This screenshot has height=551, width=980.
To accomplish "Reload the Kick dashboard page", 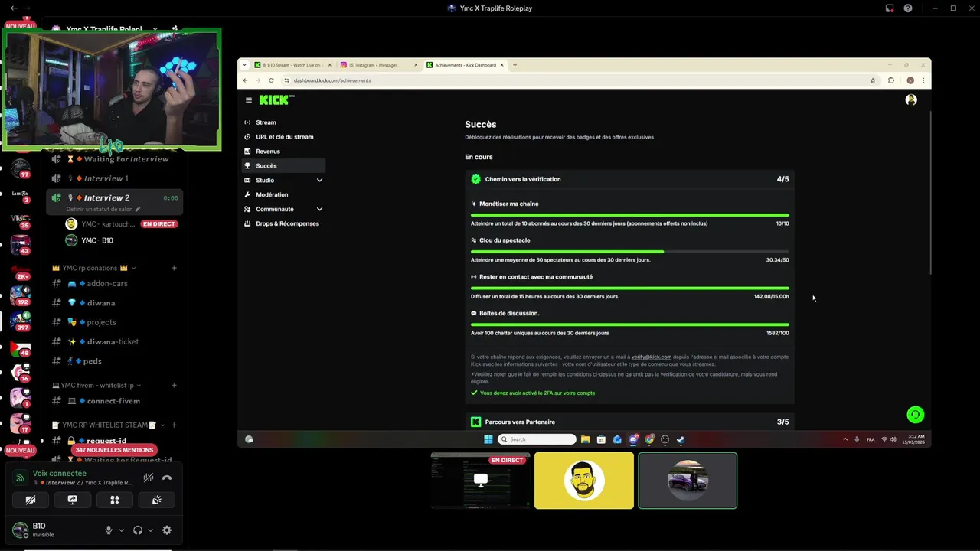I will pos(271,80).
